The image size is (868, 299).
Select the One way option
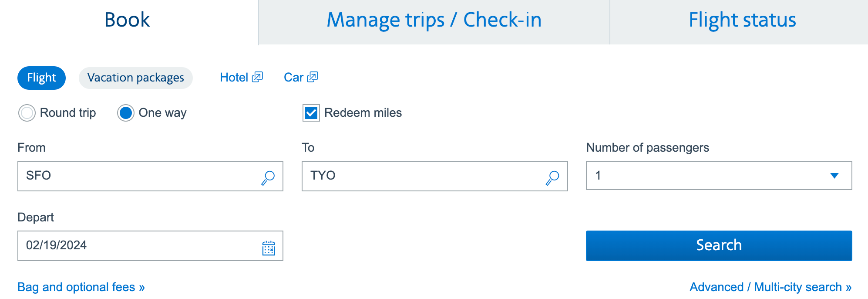[125, 113]
